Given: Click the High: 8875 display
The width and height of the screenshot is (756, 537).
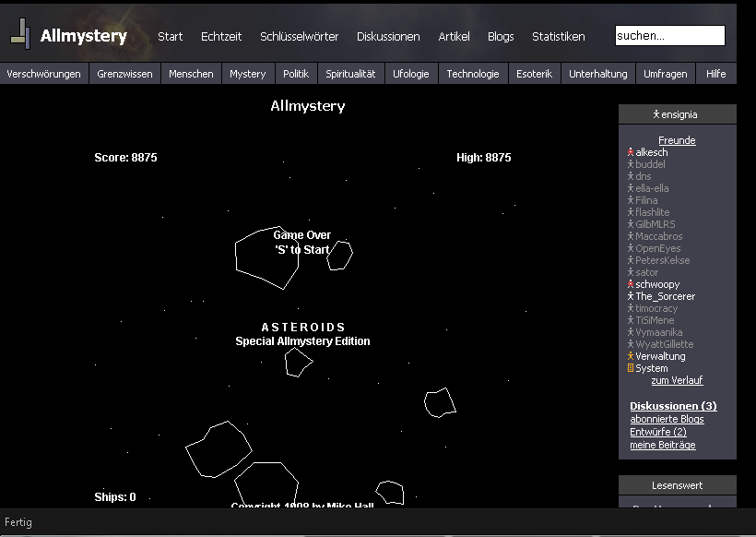Looking at the screenshot, I should (484, 157).
